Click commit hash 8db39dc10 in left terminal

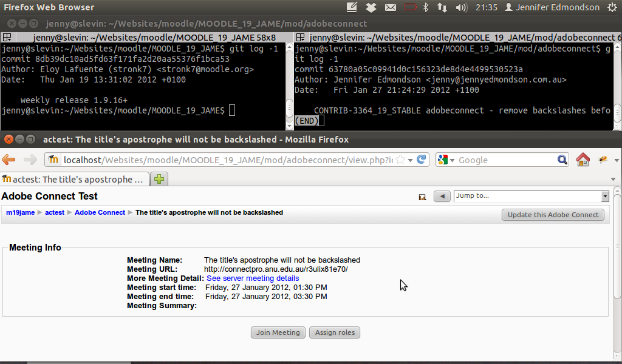pos(132,59)
